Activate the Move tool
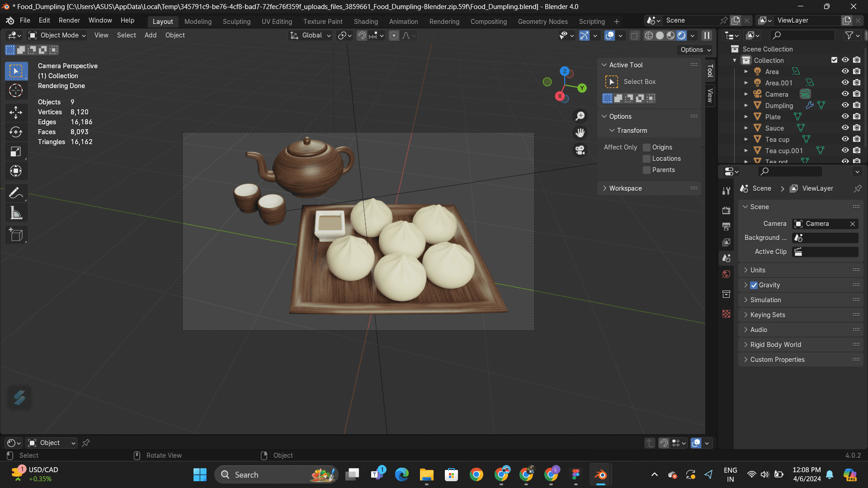 click(x=16, y=112)
